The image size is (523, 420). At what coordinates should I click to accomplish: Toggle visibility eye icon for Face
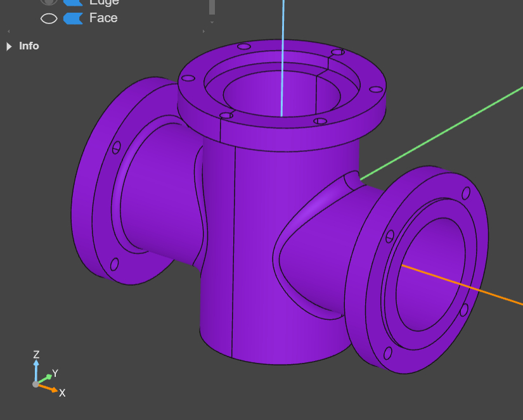49,18
